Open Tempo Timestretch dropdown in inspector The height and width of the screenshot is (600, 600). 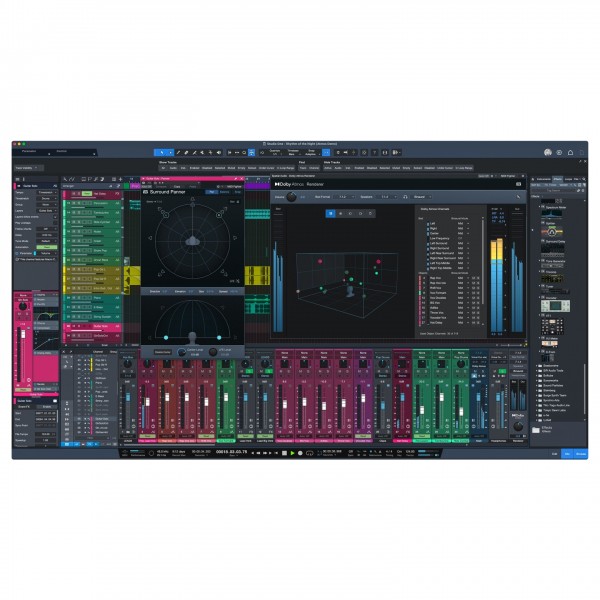tap(46, 192)
